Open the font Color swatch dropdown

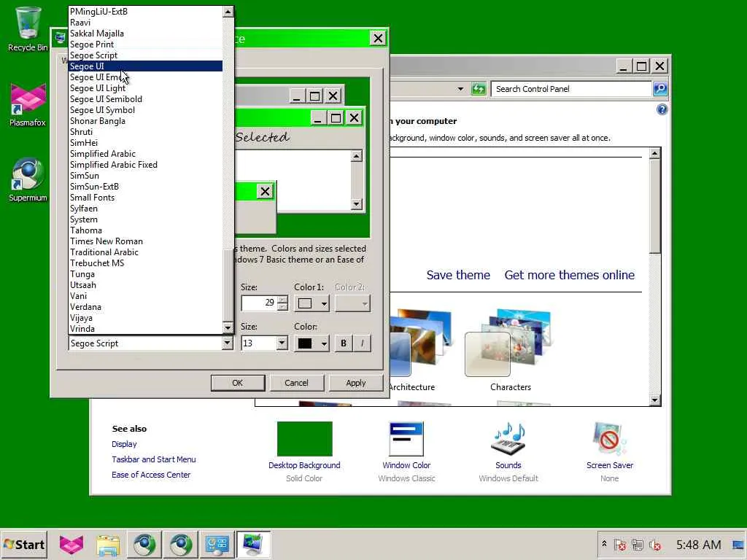pos(312,343)
